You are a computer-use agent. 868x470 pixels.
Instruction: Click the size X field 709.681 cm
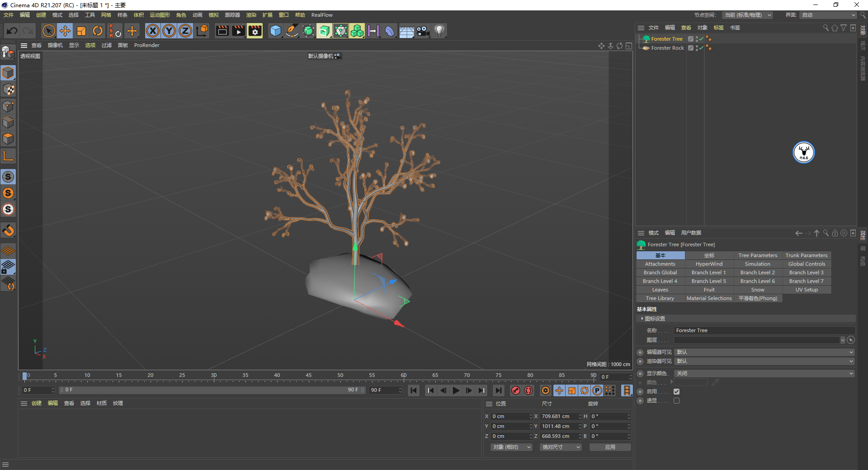click(x=558, y=416)
